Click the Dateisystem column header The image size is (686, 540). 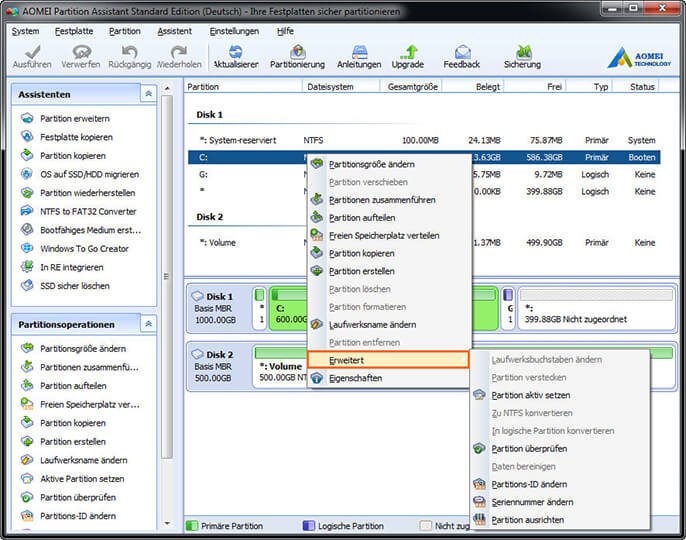point(330,87)
